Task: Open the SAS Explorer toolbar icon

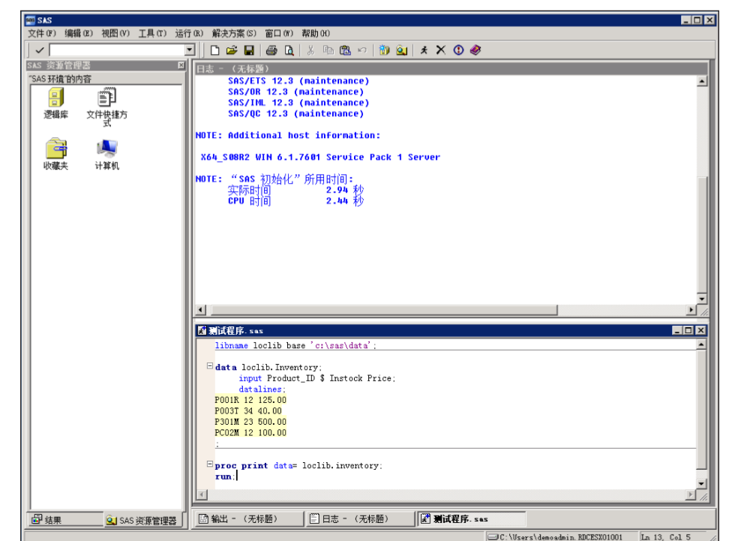Action: point(402,50)
